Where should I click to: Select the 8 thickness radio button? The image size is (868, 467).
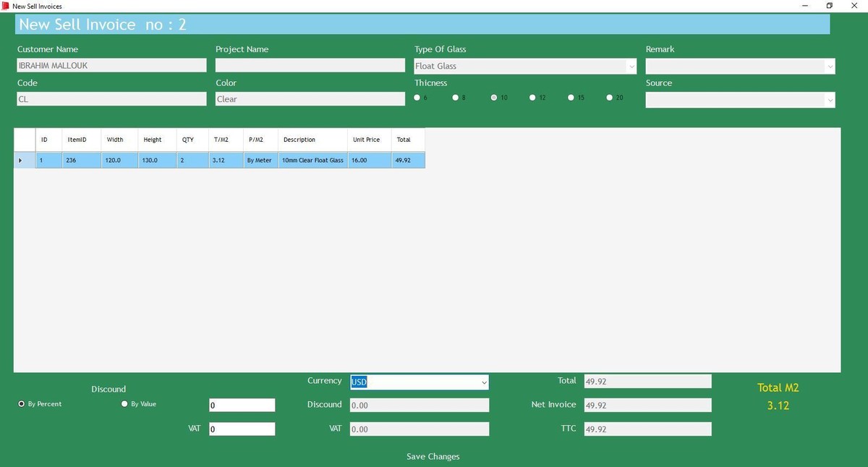click(x=456, y=98)
